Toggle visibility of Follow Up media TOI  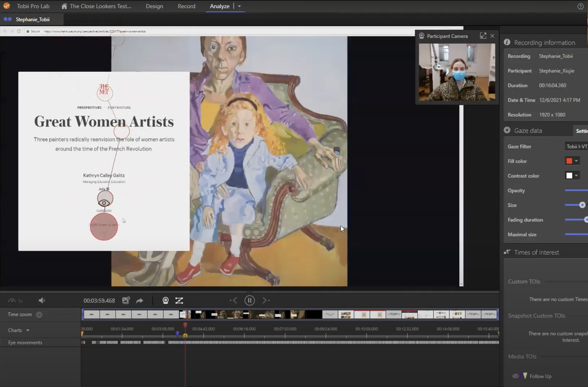tap(515, 376)
